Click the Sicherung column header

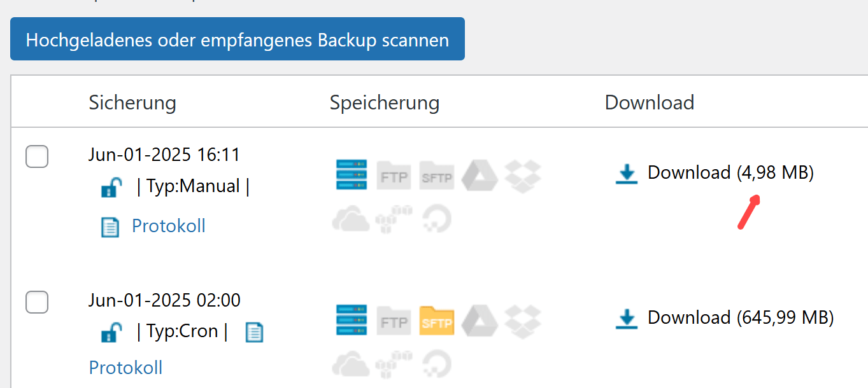pyautogui.click(x=132, y=102)
